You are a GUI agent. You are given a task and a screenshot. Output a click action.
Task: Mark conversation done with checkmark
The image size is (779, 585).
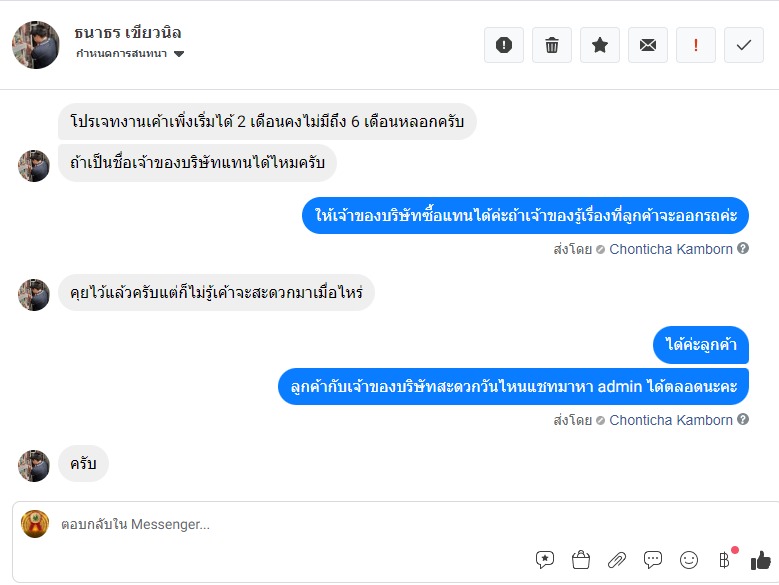[744, 45]
